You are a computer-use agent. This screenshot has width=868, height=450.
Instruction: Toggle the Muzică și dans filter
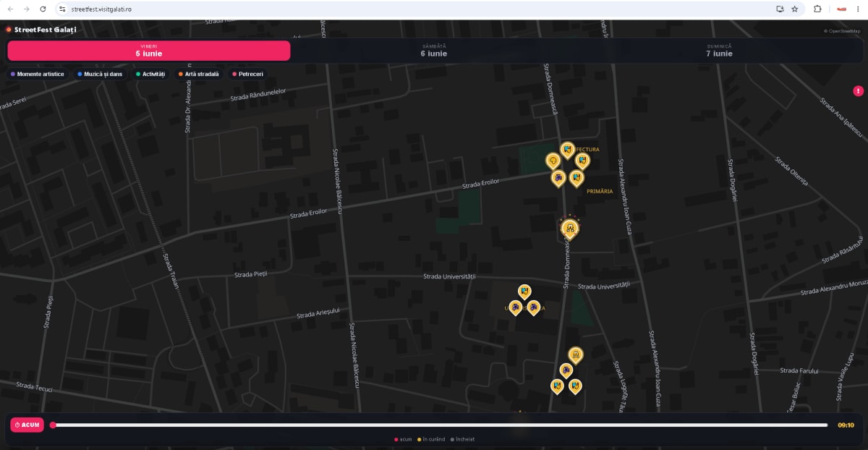click(x=100, y=74)
